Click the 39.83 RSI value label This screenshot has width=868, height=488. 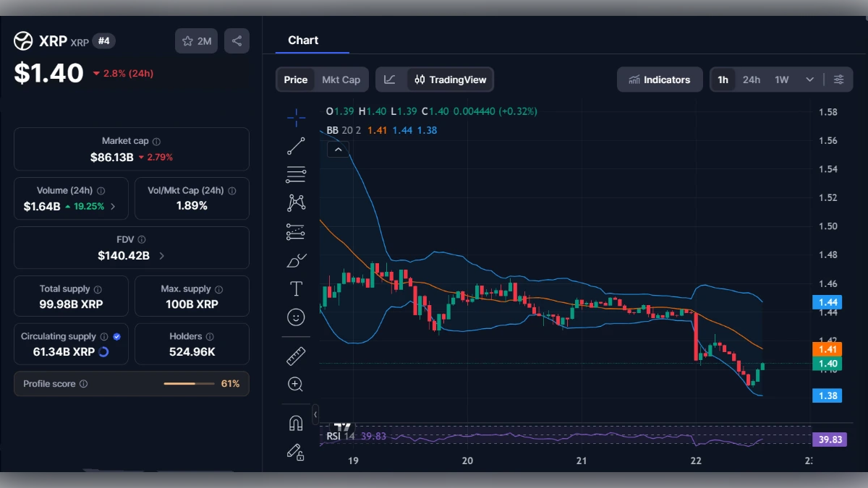pos(829,439)
